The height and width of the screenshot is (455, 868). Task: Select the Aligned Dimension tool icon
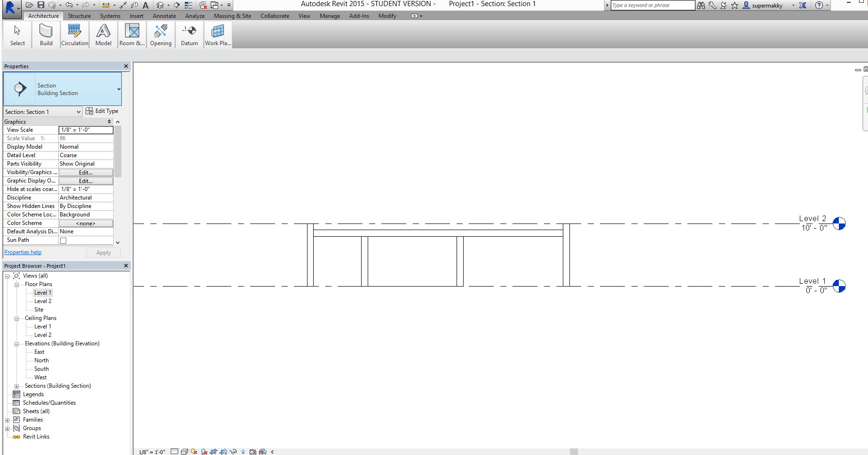[x=123, y=5]
